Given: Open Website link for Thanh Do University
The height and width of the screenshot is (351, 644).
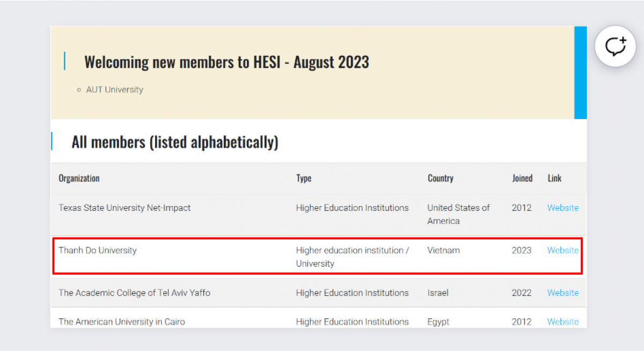Looking at the screenshot, I should tap(563, 250).
